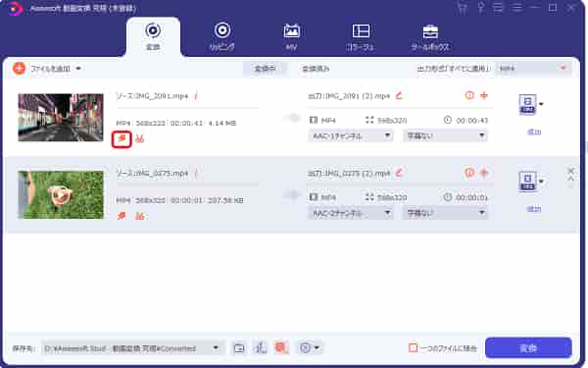The image size is (588, 368).
Task: Click the key register icon in title bar
Action: (x=480, y=8)
